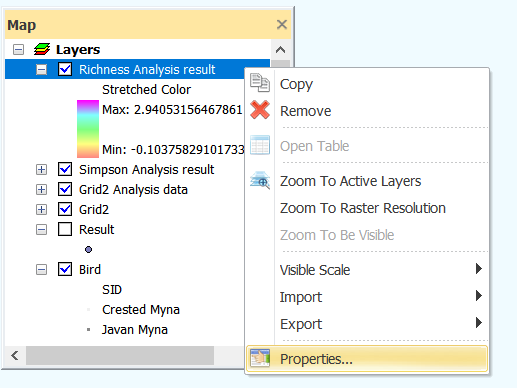Open the Export submenu arrow

(x=479, y=323)
